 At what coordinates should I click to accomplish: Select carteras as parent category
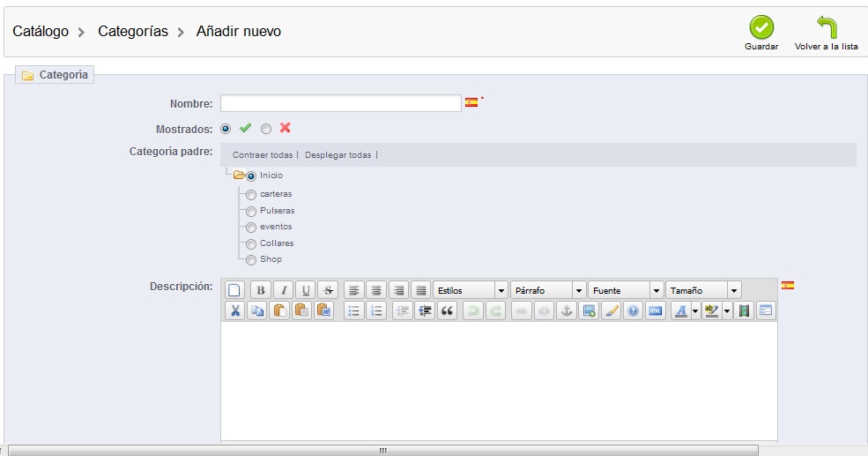click(x=251, y=194)
